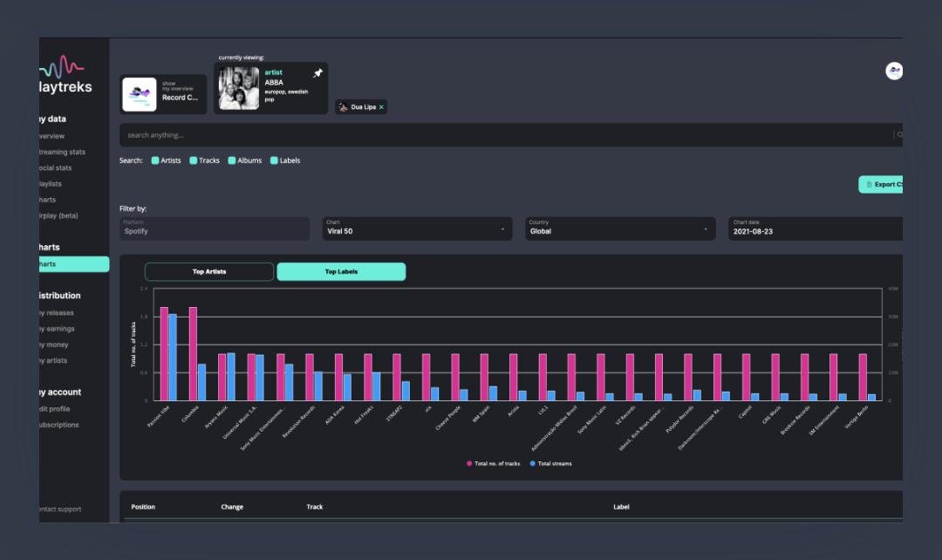Click the disabled Platform Spotify field

(215, 229)
